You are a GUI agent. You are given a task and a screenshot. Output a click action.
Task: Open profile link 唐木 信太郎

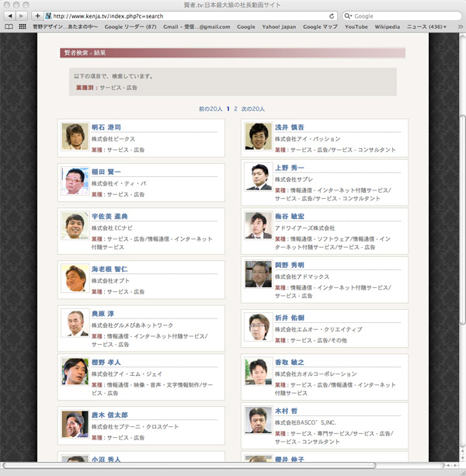(x=110, y=415)
